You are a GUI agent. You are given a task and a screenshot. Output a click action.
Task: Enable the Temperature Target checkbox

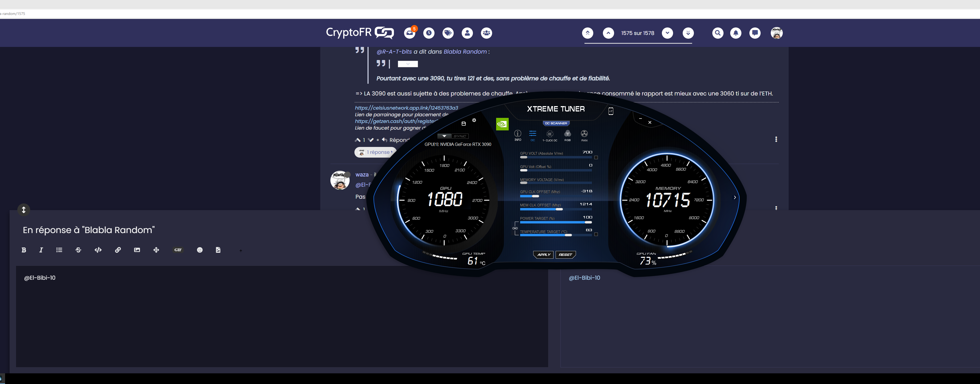596,234
